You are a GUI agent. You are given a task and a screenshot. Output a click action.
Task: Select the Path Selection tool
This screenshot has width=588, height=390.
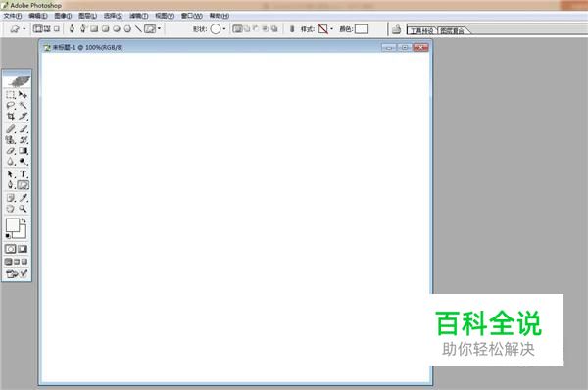tap(11, 174)
